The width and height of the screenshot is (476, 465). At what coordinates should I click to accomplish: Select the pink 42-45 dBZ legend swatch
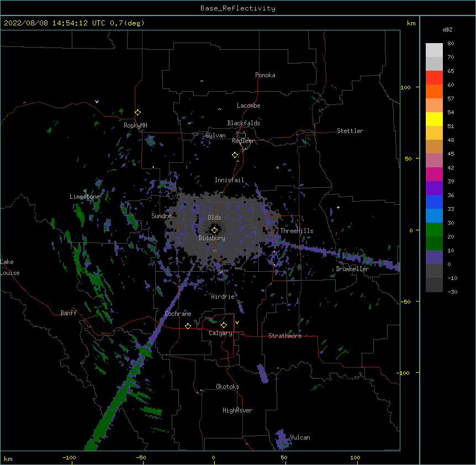pos(434,161)
